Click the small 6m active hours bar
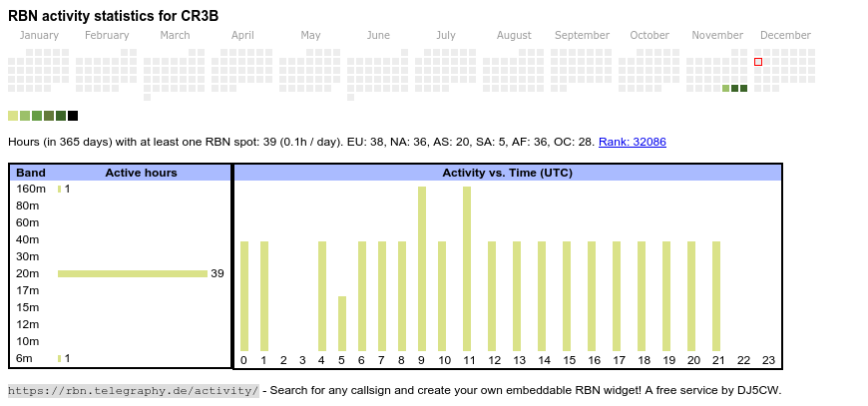The width and height of the screenshot is (868, 406). tap(60, 358)
